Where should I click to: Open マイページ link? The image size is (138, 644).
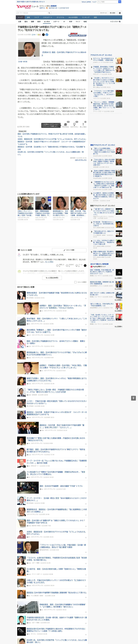[x=103, y=13]
